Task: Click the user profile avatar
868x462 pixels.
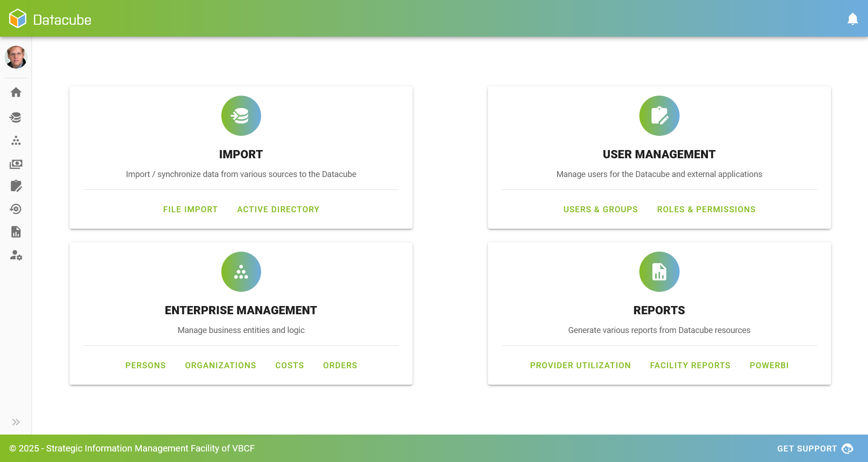Action: coord(16,58)
